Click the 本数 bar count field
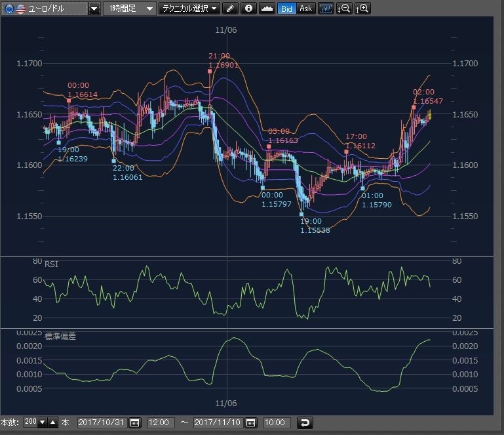This screenshot has height=435, width=504. click(31, 422)
